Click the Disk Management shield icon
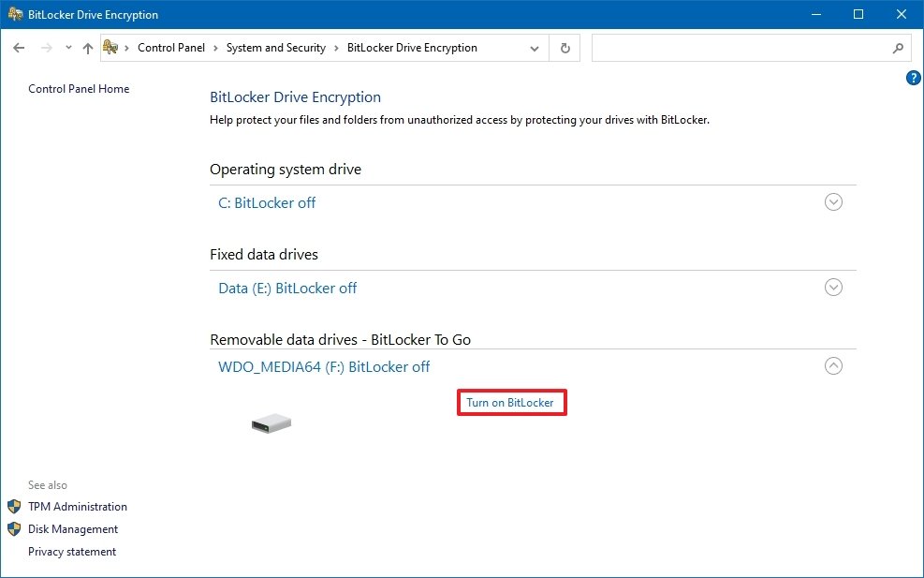Viewport: 924px width, 578px height. pos(14,529)
